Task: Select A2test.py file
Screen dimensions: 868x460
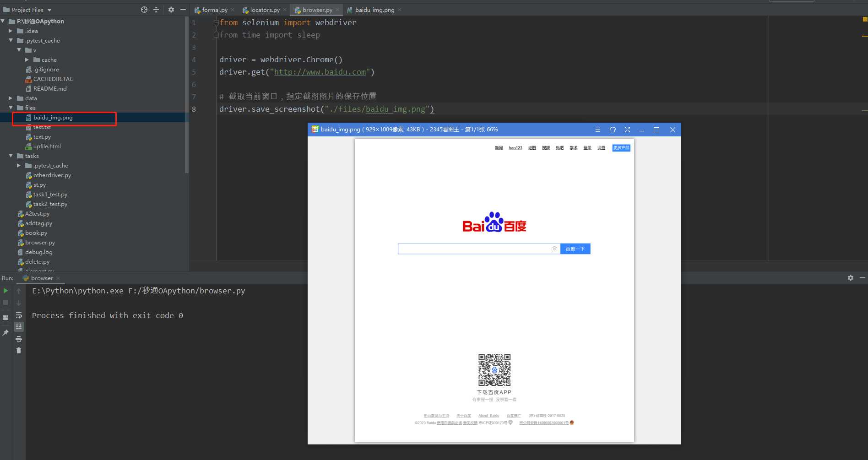Action: [37, 214]
